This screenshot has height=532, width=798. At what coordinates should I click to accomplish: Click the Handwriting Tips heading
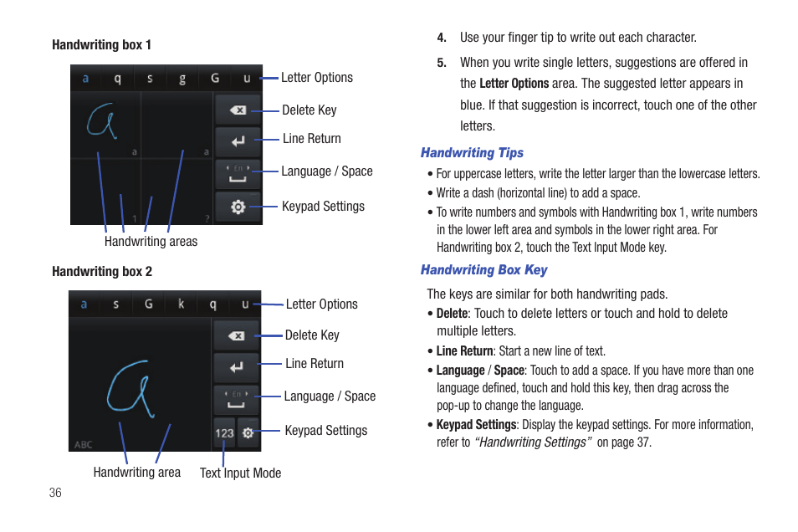[472, 153]
